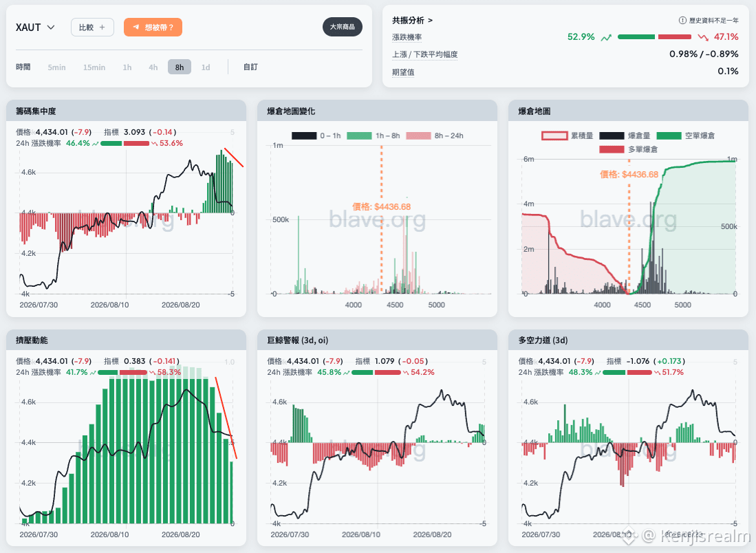
Task: Click the 巨鯨警報 (3d, oi) panel title
Action: click(297, 340)
